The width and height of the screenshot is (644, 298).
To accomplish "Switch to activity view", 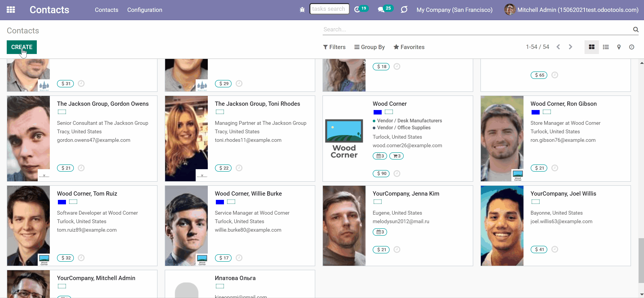I will (631, 47).
